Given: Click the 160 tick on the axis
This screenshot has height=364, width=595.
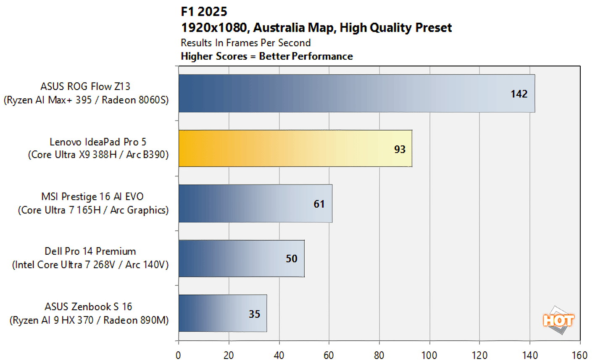Looking at the screenshot, I should pos(580,355).
